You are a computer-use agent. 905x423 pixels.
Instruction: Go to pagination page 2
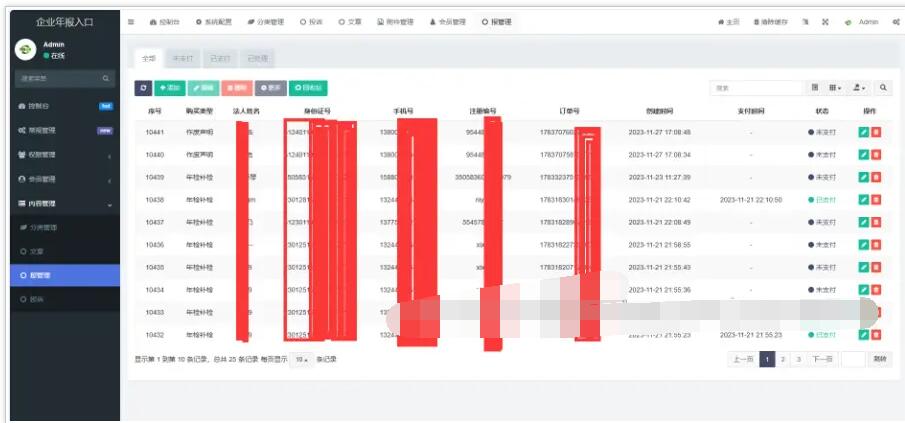783,359
